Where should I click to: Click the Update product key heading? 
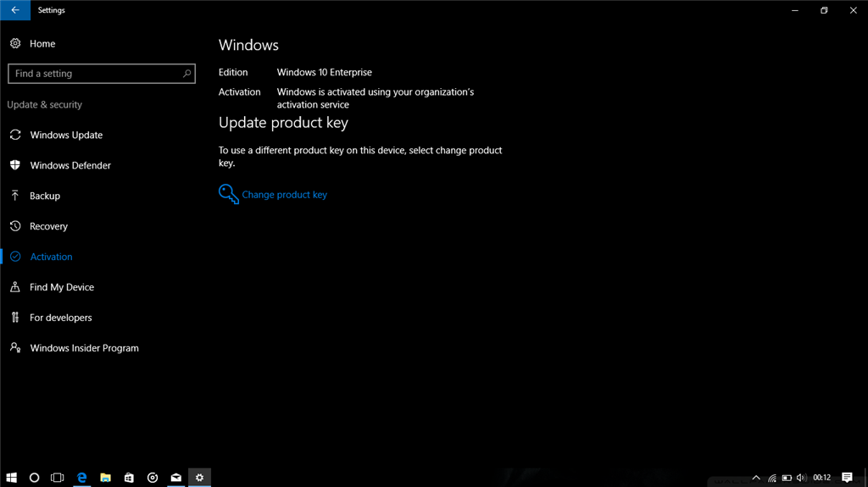[283, 123]
